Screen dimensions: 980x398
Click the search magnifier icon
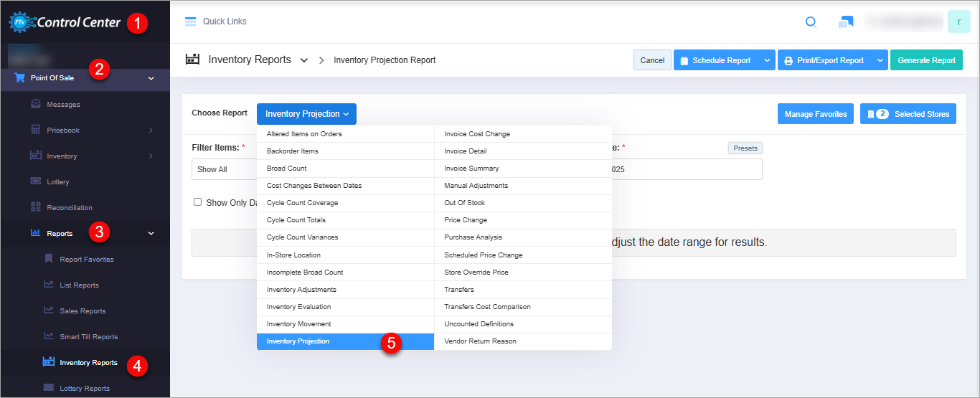(811, 22)
